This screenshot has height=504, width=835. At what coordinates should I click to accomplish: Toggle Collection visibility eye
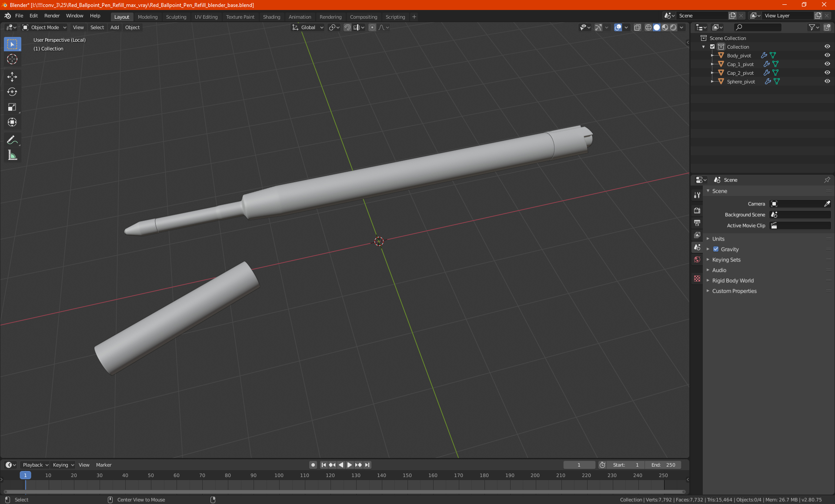click(827, 47)
